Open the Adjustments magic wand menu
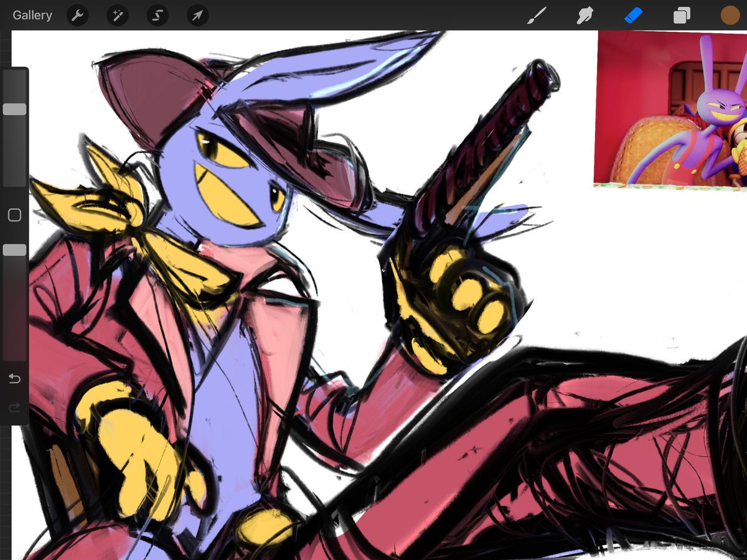Image resolution: width=747 pixels, height=560 pixels. 117,16
